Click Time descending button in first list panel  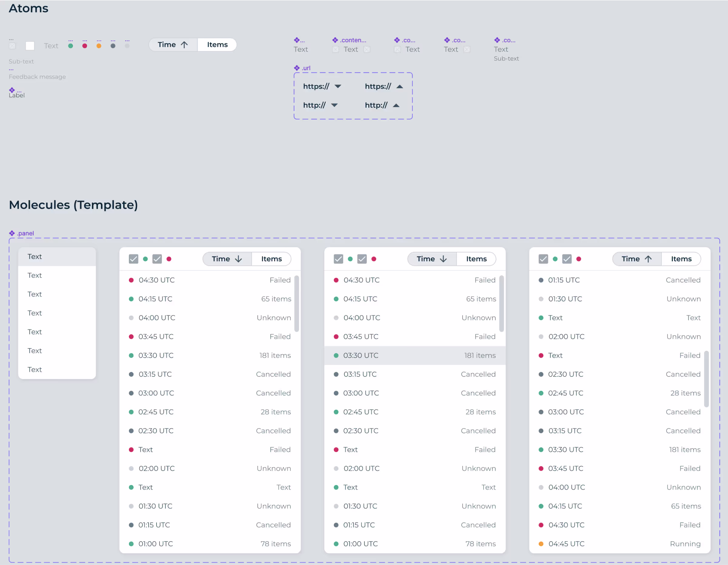(x=227, y=259)
